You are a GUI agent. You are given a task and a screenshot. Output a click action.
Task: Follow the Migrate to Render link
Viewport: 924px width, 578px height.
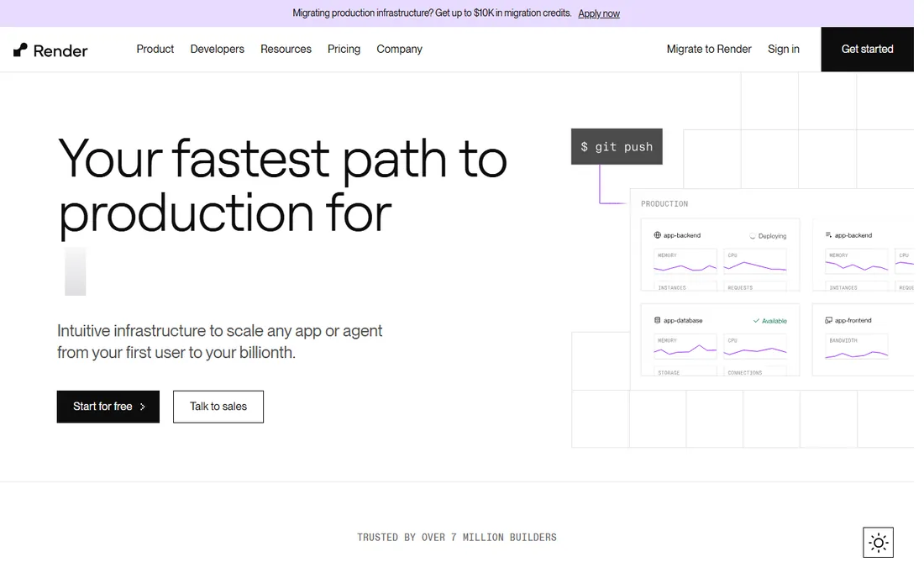pyautogui.click(x=709, y=49)
